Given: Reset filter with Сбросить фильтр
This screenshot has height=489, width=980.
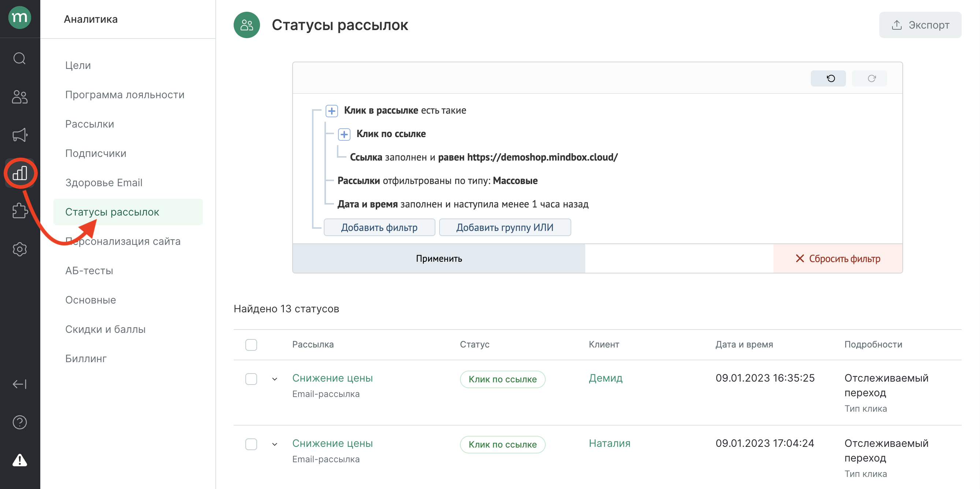Looking at the screenshot, I should click(838, 258).
